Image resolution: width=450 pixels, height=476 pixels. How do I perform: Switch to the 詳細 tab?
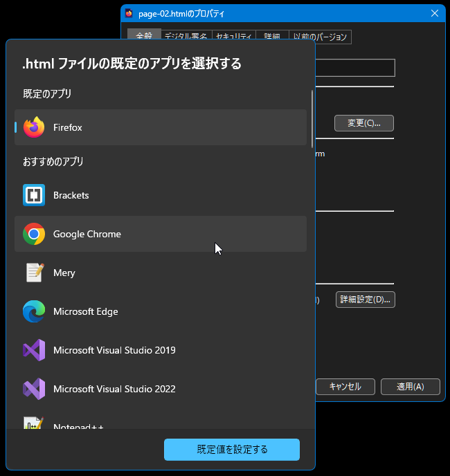coord(272,35)
